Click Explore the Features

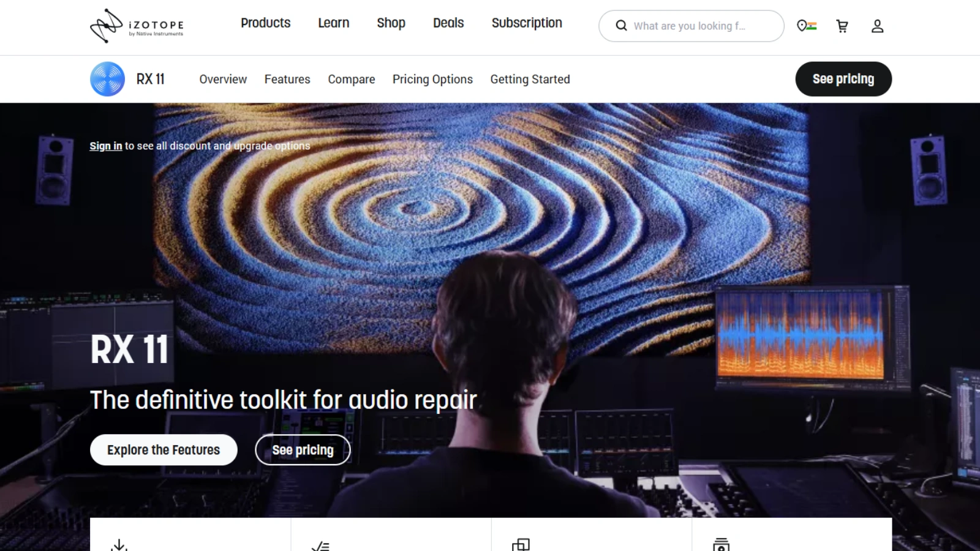pyautogui.click(x=163, y=449)
